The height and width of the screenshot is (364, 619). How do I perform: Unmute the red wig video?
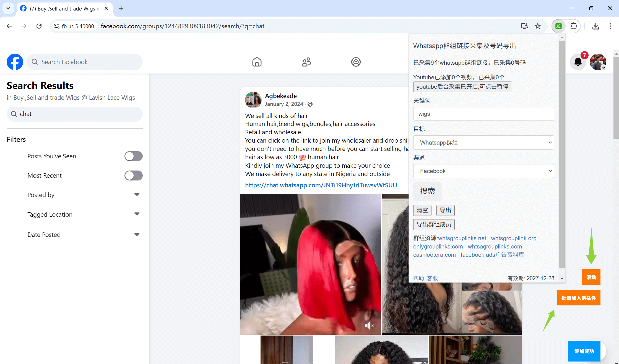coord(369,325)
